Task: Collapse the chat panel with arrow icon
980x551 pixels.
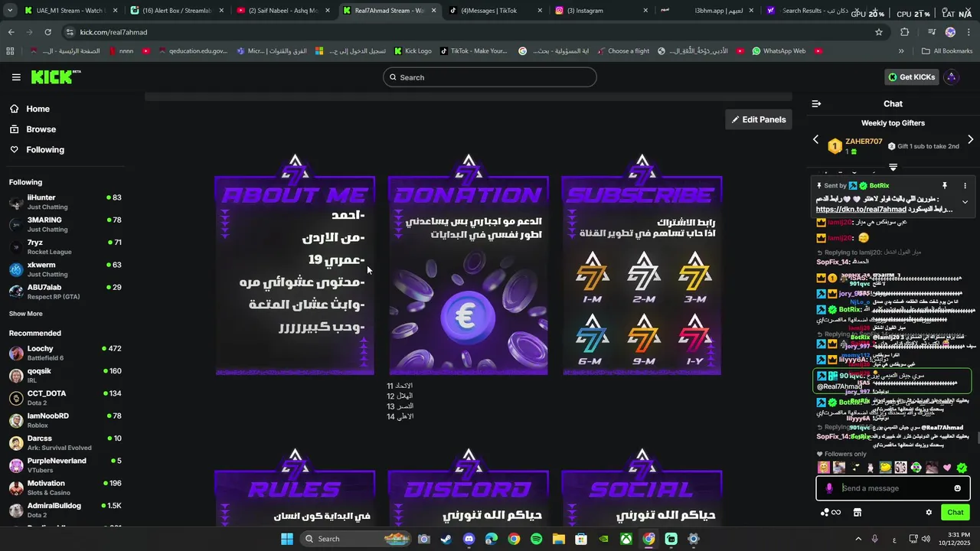Action: coord(816,104)
